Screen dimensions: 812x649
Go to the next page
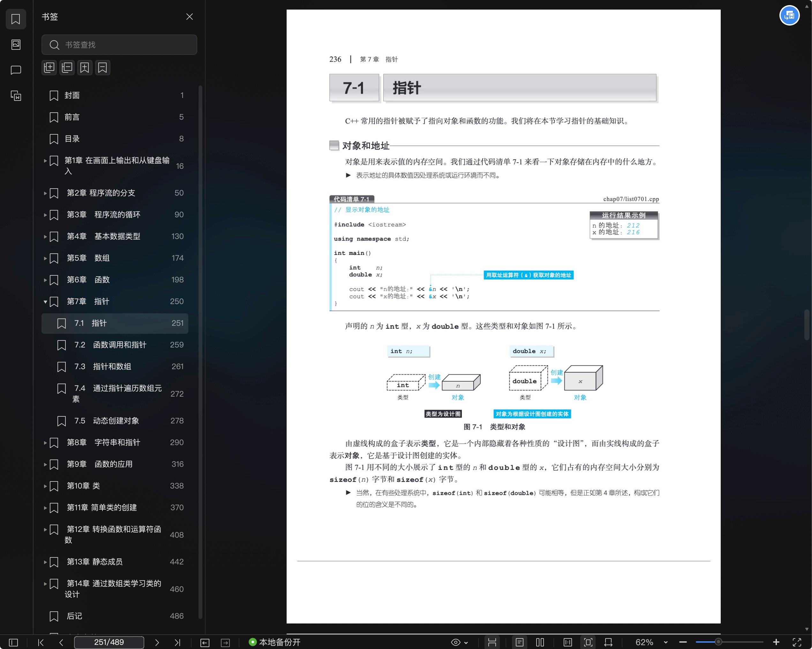coord(157,642)
